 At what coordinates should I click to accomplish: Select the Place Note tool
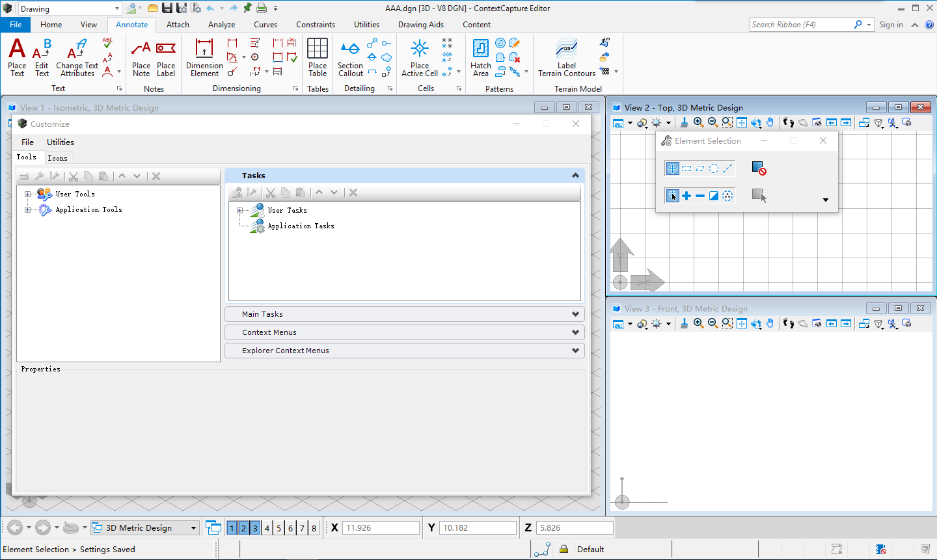coord(141,57)
